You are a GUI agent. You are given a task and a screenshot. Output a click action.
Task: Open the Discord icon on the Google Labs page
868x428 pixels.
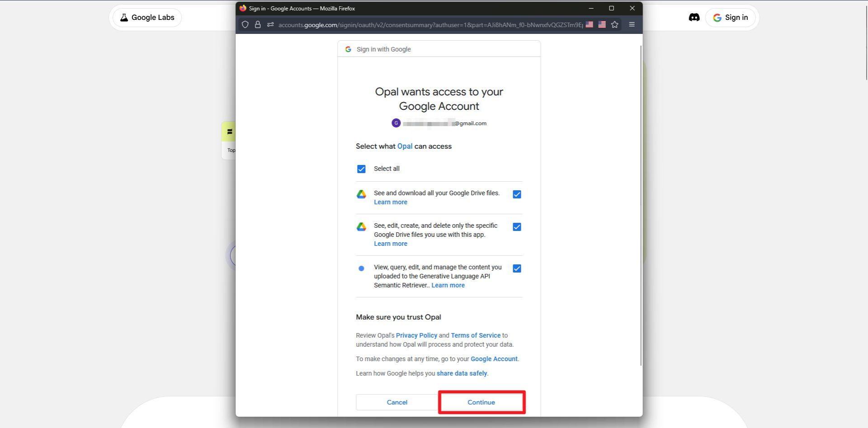[x=694, y=18]
